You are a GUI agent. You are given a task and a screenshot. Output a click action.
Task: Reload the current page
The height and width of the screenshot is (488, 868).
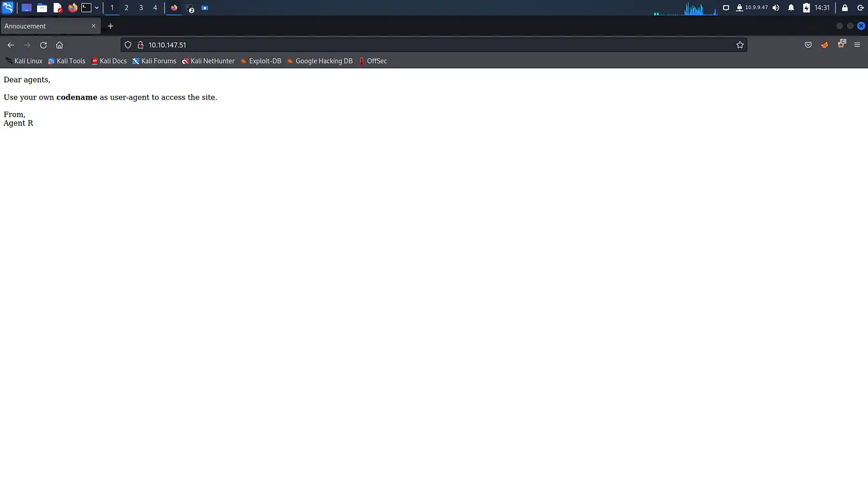(43, 45)
